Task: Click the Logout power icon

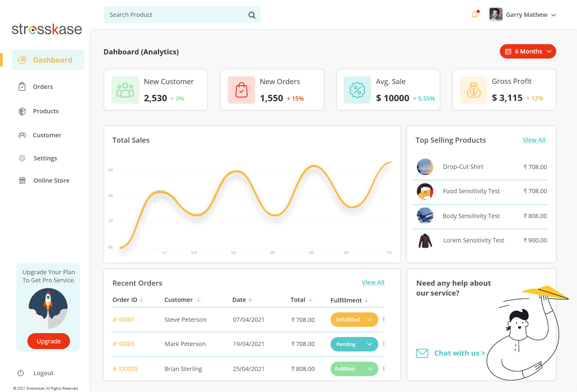Action: point(20,373)
